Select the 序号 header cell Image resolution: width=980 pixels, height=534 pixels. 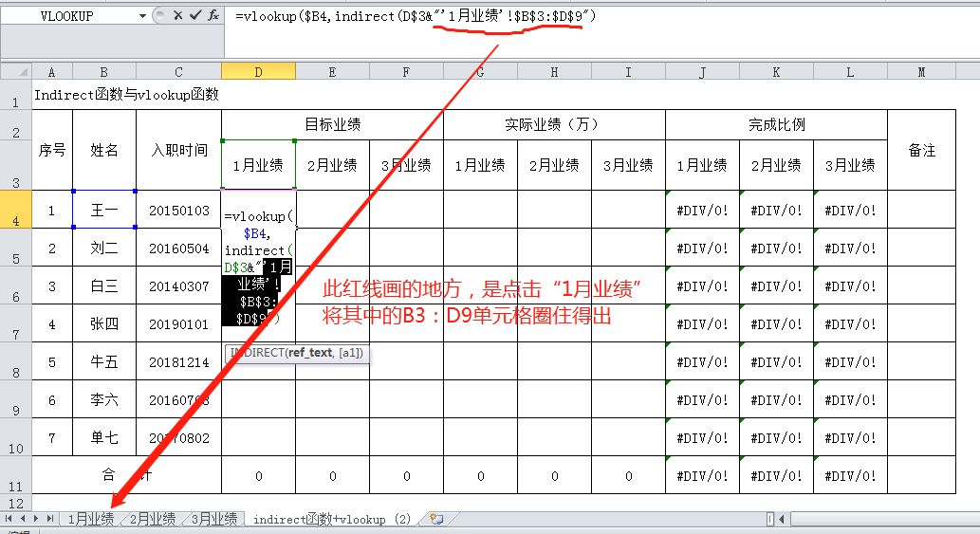pos(52,150)
